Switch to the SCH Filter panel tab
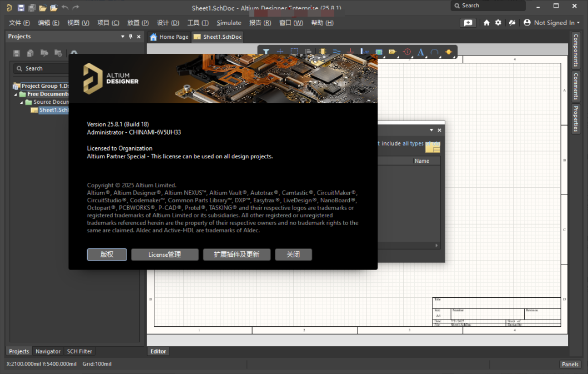The height and width of the screenshot is (374, 588). coord(79,351)
